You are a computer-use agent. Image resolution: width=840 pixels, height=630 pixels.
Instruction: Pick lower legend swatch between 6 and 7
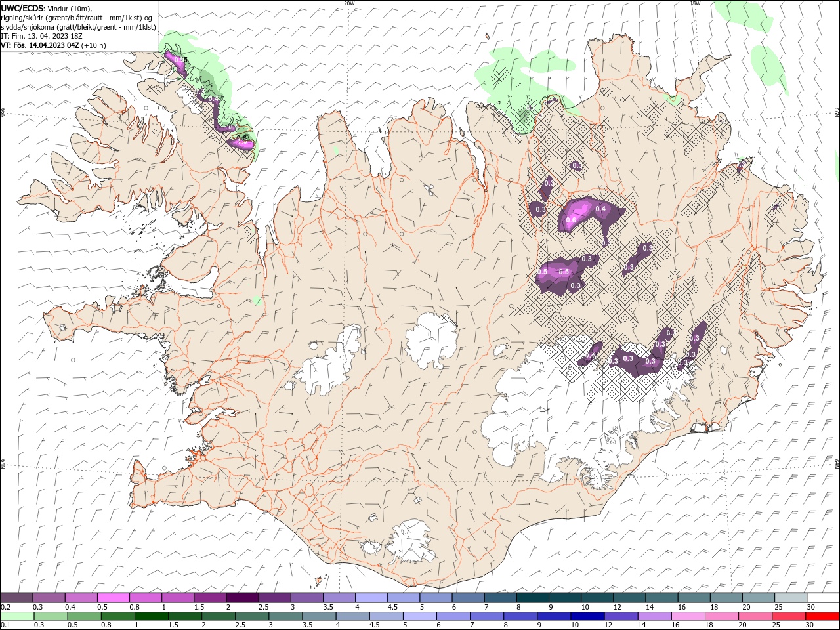453,616
